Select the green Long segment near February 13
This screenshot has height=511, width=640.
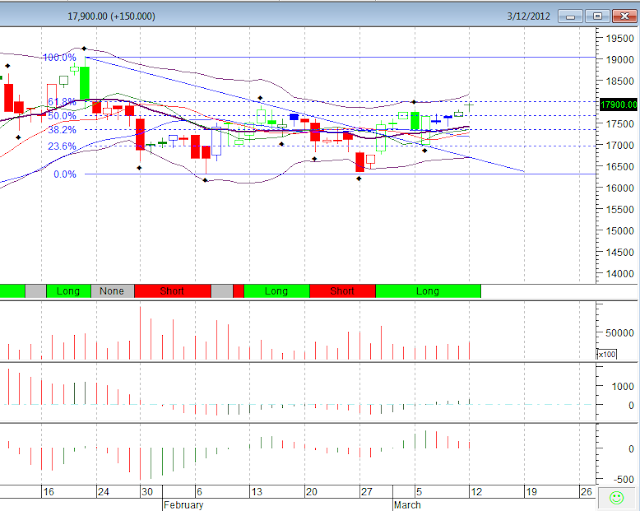276,291
